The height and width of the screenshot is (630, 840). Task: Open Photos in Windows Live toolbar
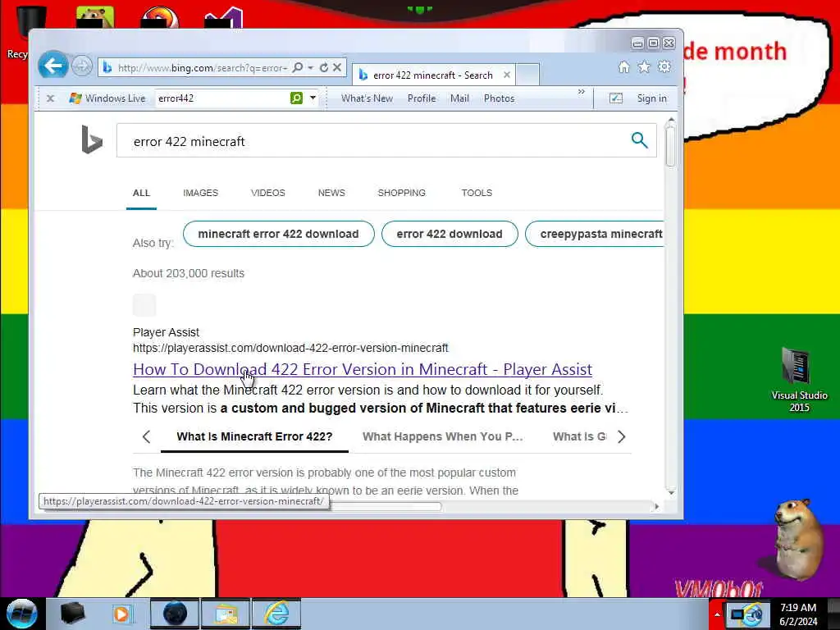pos(500,98)
